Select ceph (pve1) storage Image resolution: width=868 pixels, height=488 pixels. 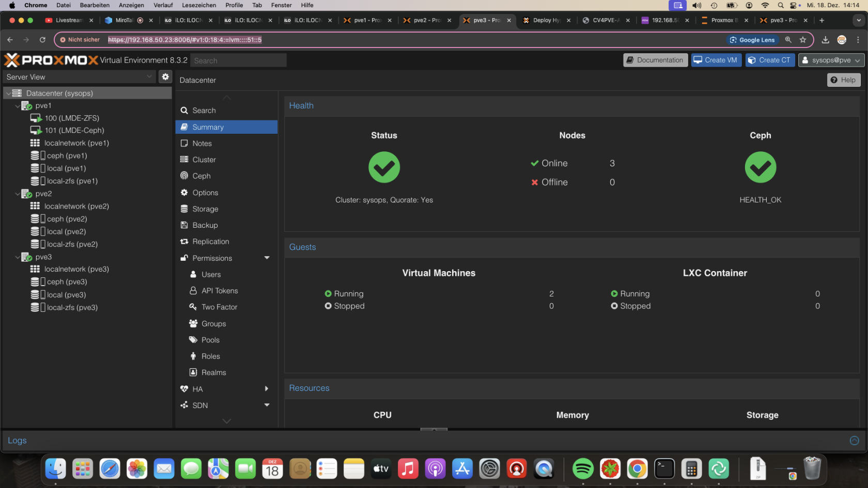(67, 156)
